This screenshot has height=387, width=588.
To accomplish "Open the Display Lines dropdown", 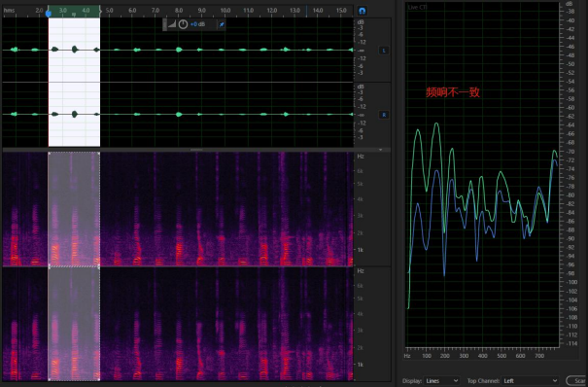I will (442, 380).
